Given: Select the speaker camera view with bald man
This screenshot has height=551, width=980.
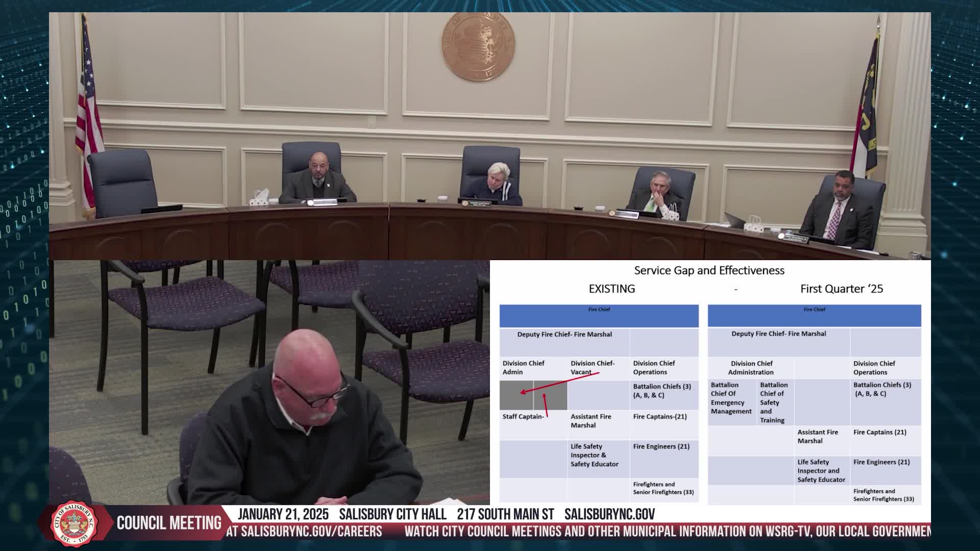Looking at the screenshot, I should 269,383.
